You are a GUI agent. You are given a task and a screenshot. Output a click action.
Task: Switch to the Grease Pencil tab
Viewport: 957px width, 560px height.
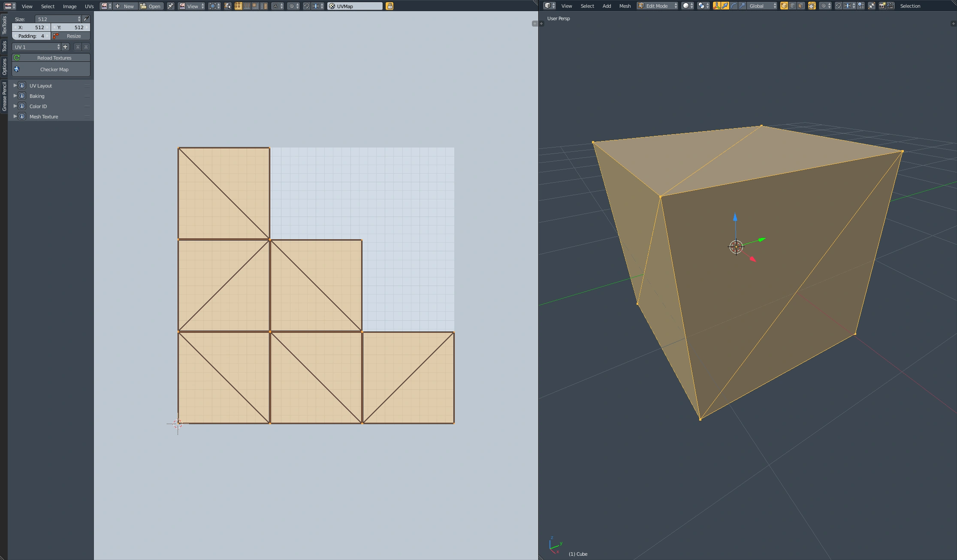4,96
